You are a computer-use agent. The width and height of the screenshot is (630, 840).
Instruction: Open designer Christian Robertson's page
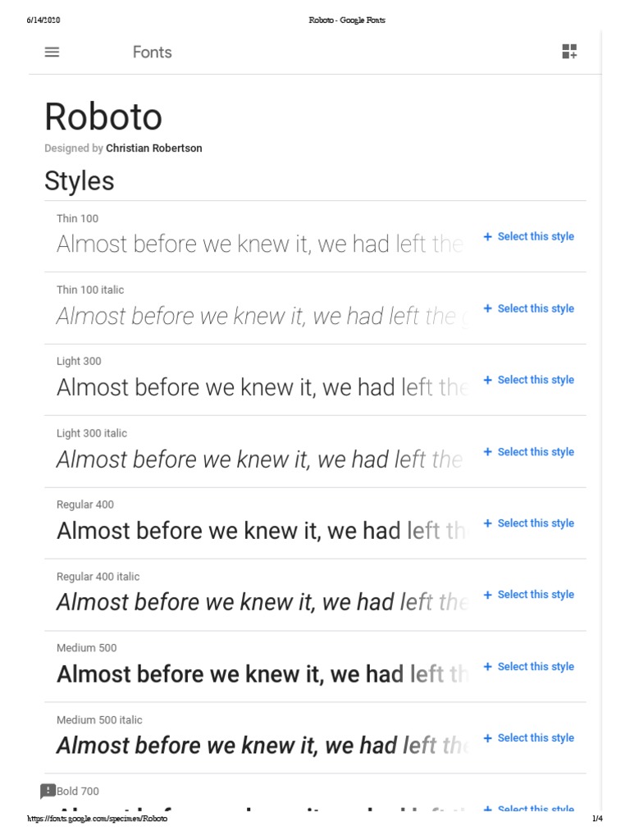[153, 148]
